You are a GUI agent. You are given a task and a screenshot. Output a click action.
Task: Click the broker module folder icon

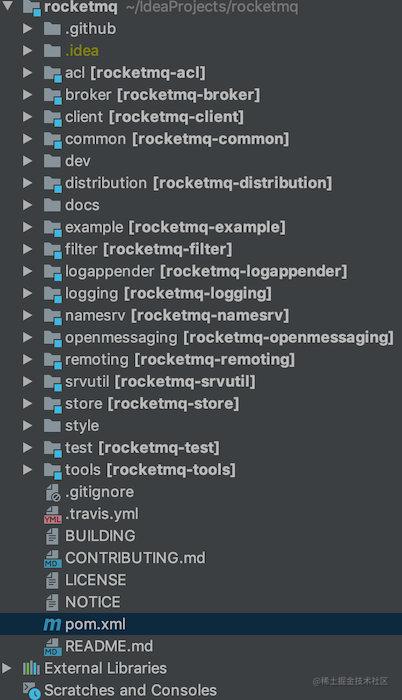[x=53, y=96]
